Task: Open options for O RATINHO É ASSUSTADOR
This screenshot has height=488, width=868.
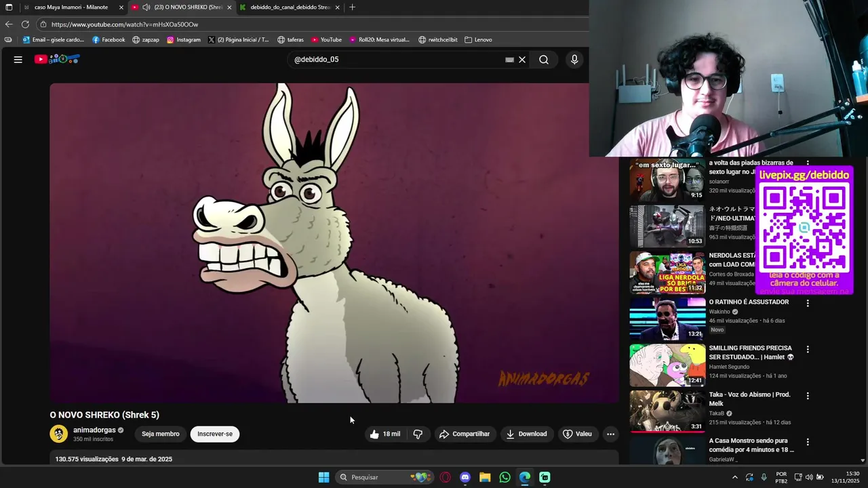Action: [x=808, y=303]
